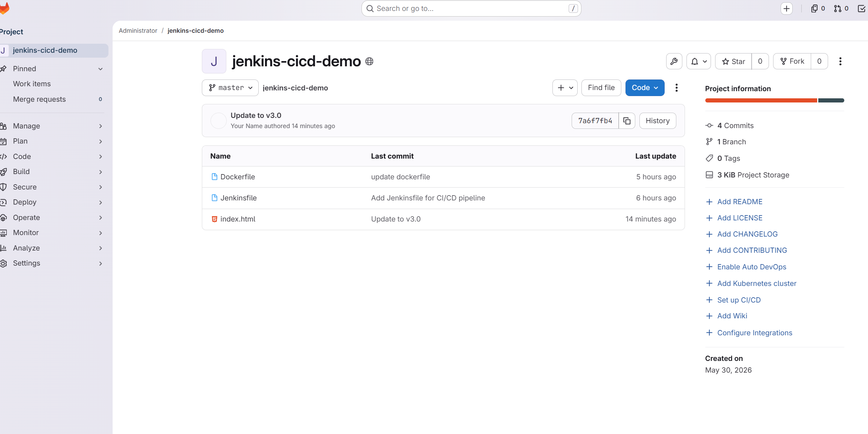Open Work items in sidebar
The image size is (868, 434).
[52, 84]
